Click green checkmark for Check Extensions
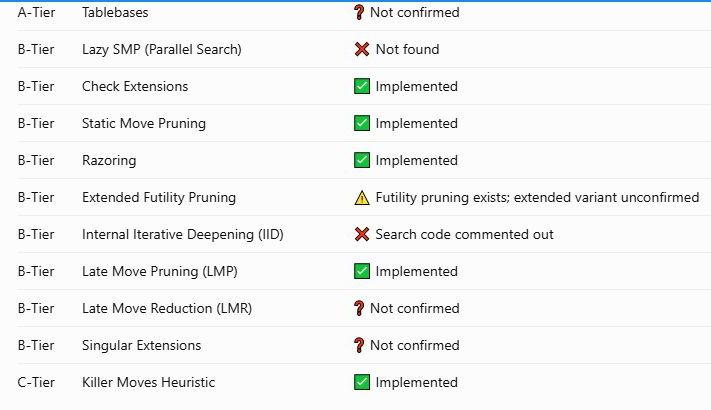The width and height of the screenshot is (711, 410). click(x=362, y=86)
